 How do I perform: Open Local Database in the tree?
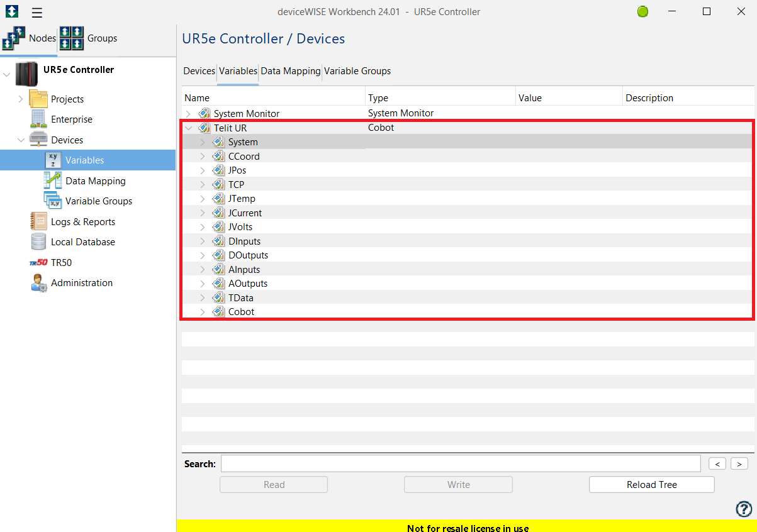click(x=83, y=242)
